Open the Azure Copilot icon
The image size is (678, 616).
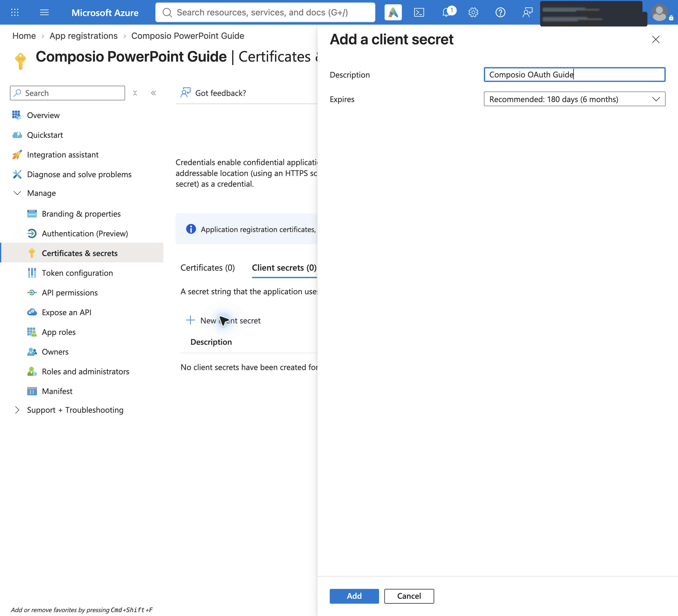tap(393, 13)
